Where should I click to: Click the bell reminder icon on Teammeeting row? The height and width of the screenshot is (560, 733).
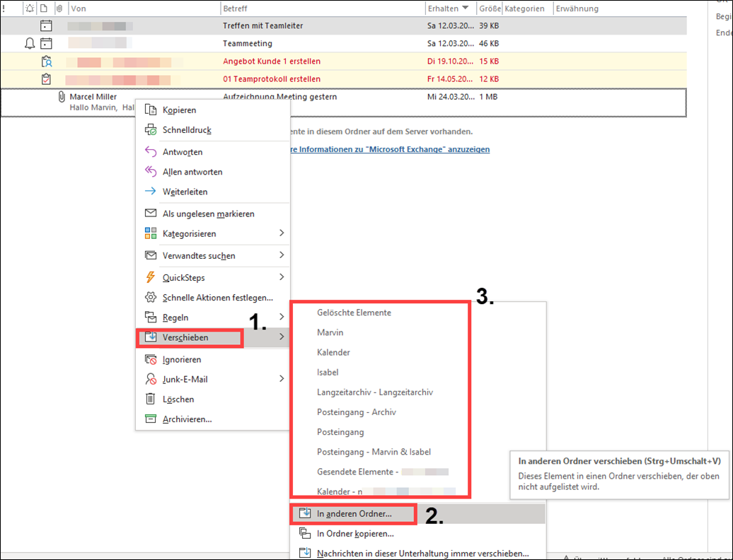pos(30,43)
